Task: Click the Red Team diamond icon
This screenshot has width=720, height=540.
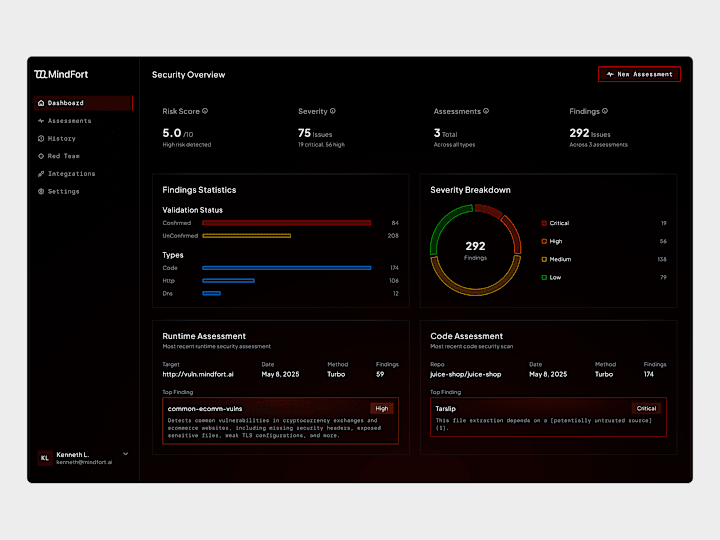Action: click(41, 156)
